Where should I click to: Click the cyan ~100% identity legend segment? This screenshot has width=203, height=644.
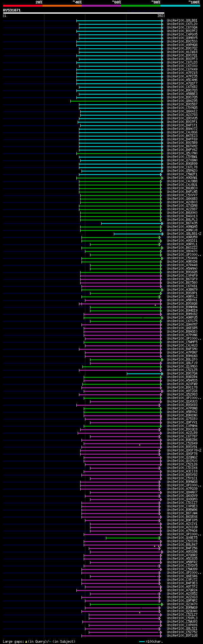click(180, 6)
